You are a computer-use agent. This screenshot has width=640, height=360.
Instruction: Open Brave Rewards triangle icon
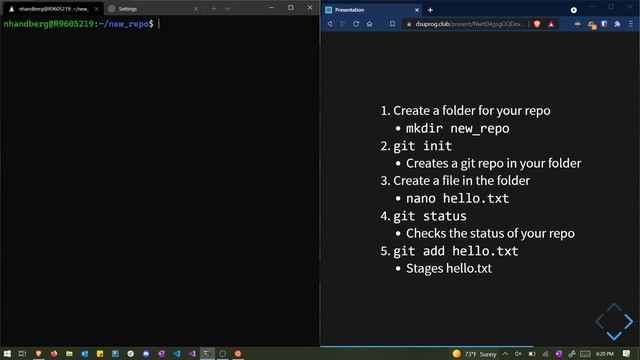pos(551,24)
